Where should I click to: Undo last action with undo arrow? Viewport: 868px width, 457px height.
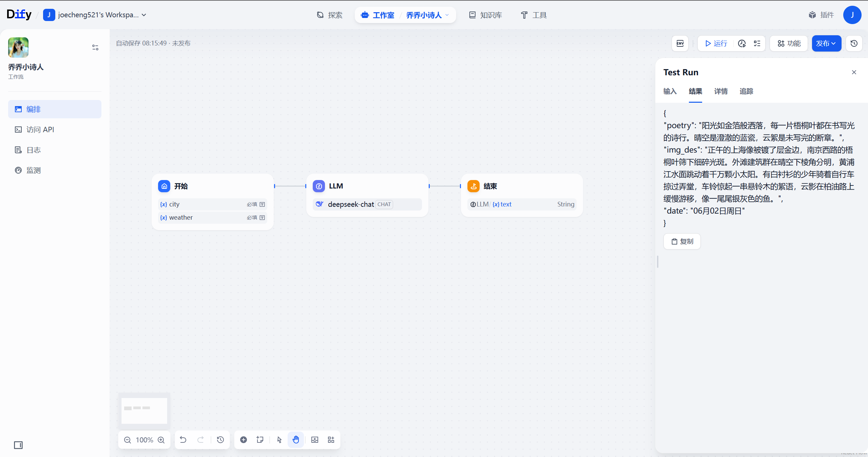click(183, 440)
